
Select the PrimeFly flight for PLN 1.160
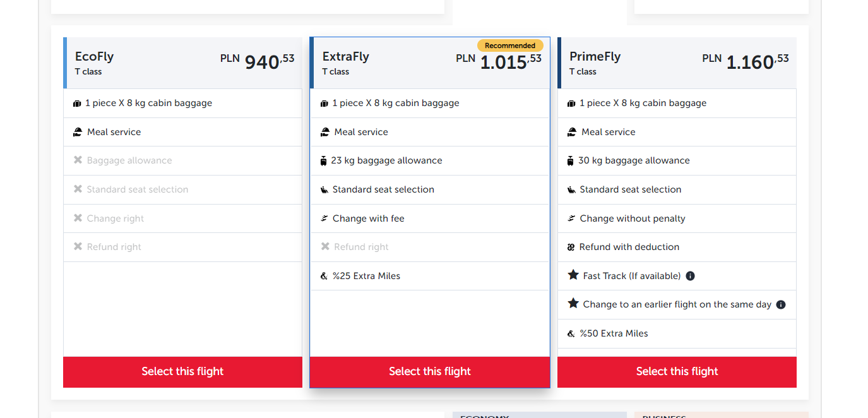click(677, 371)
